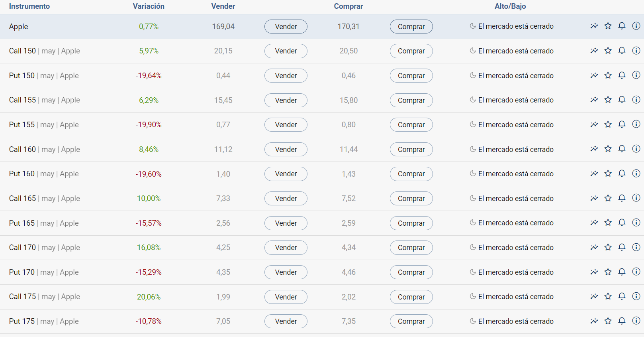644x337 pixels.
Task: Click alert bell for Put 165 may Apple
Action: point(622,223)
